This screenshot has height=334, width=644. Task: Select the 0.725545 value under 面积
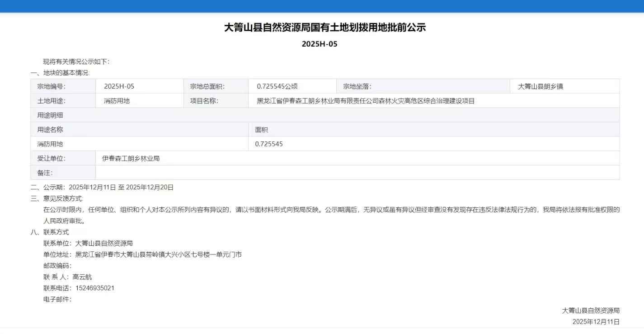coord(269,144)
